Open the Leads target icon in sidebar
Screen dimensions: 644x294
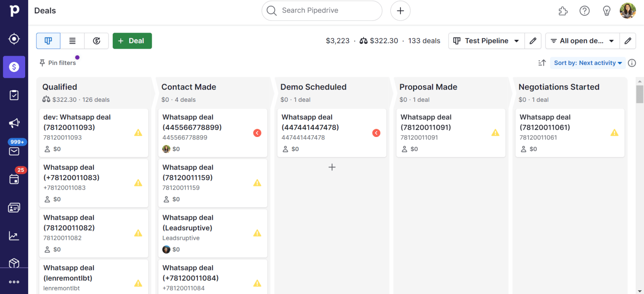tap(14, 39)
